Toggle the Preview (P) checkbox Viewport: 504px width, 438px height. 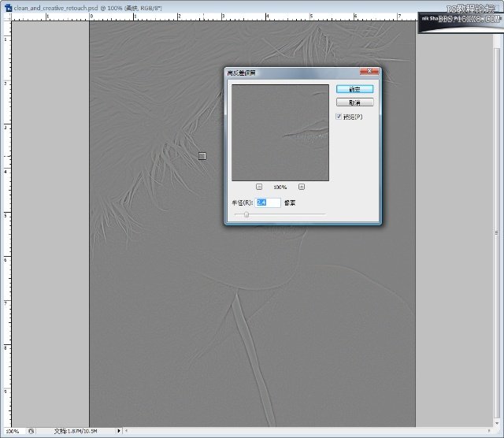click(339, 117)
